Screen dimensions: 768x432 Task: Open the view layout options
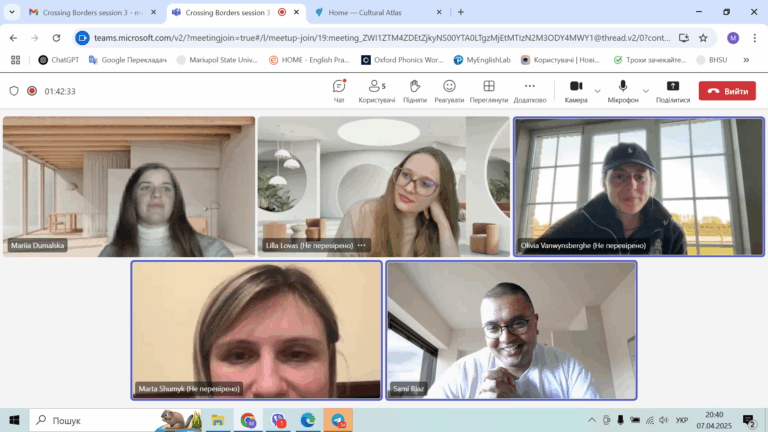pyautogui.click(x=489, y=90)
